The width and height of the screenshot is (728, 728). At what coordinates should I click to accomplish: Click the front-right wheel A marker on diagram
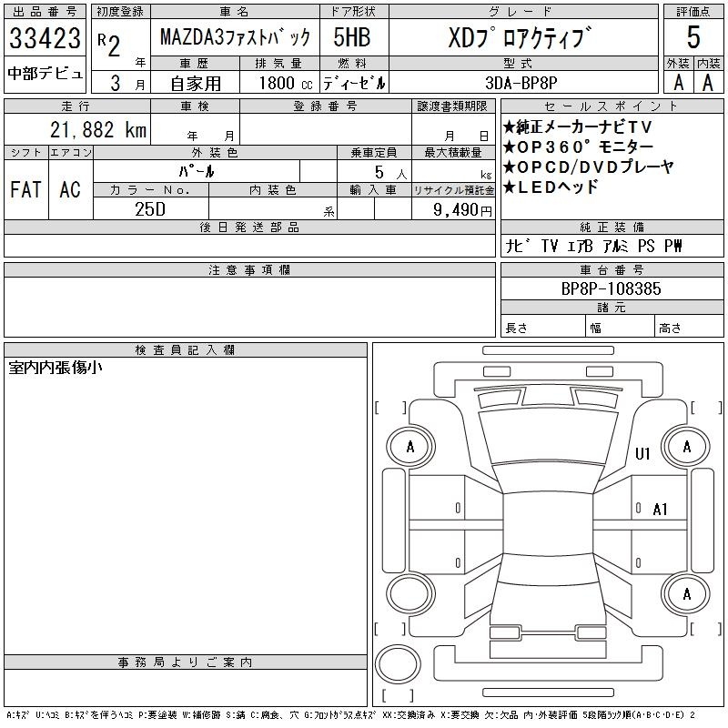[686, 447]
